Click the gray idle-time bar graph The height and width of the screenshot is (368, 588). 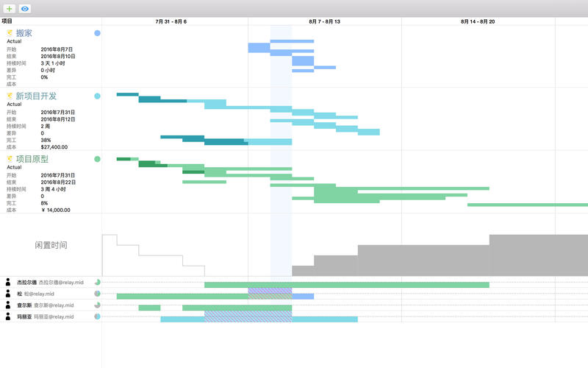pyautogui.click(x=440, y=255)
